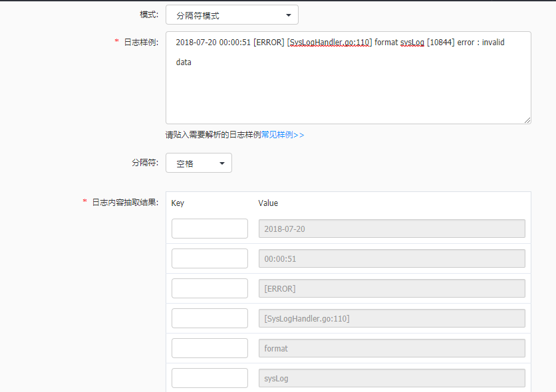Click the Value box containing [SysLogHandler.go:110]
556x392 pixels.
392,318
